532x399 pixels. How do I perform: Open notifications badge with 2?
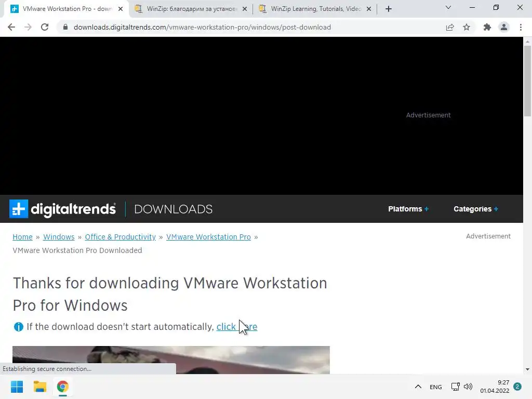517,387
